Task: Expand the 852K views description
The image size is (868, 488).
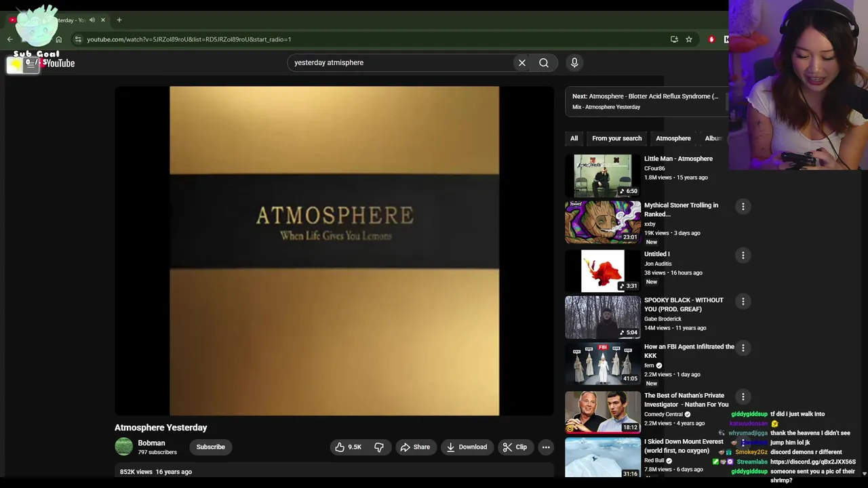Action: coord(334,472)
